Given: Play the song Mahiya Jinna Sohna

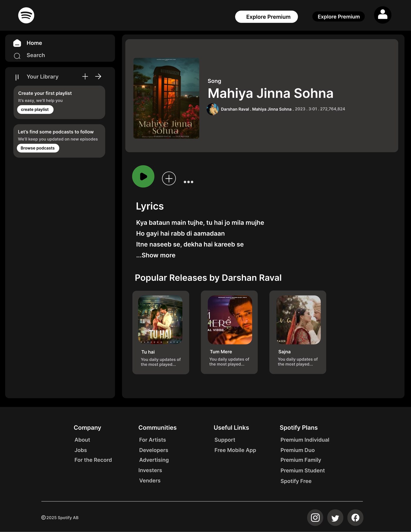Looking at the screenshot, I should pos(143,176).
